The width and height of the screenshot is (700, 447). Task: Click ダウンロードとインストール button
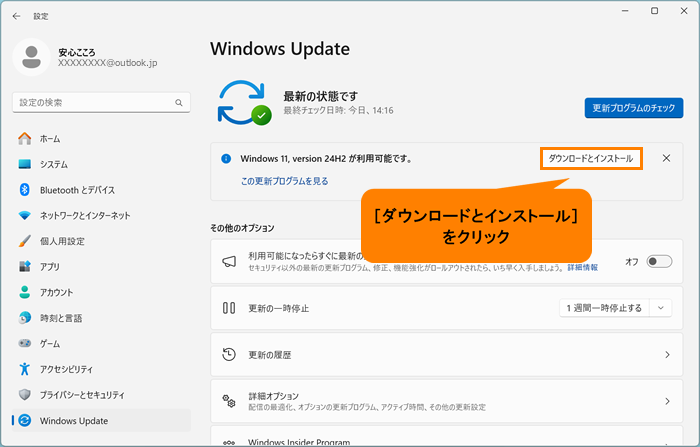[x=590, y=159]
